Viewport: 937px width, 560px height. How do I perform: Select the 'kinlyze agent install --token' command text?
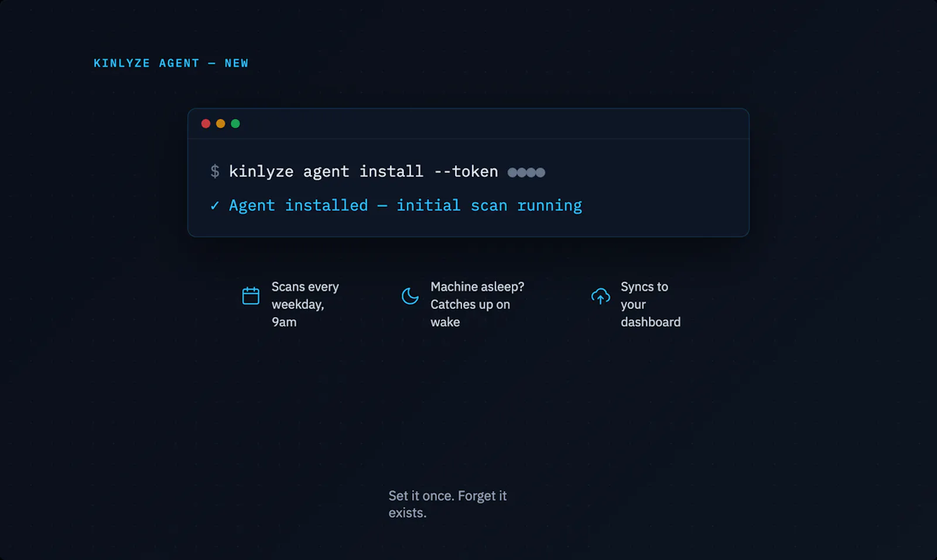(363, 171)
